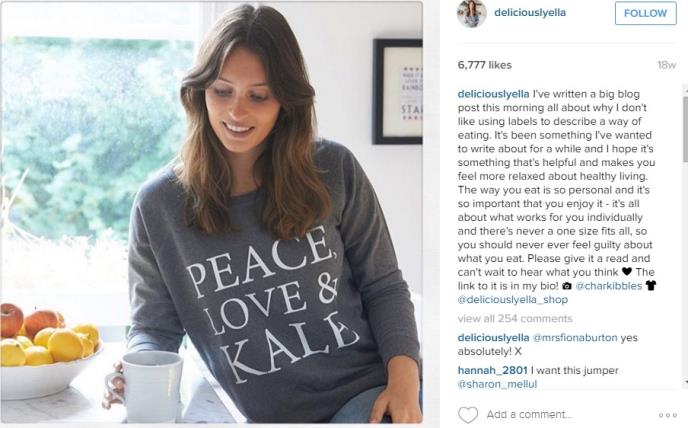This screenshot has width=688, height=428.
Task: Click the Peace Love & Kale photo
Action: [x=211, y=212]
